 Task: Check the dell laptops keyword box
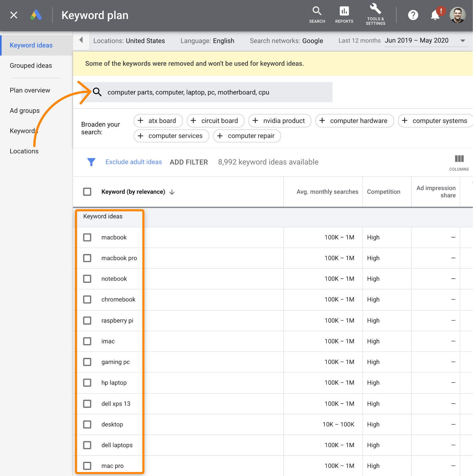(87, 445)
